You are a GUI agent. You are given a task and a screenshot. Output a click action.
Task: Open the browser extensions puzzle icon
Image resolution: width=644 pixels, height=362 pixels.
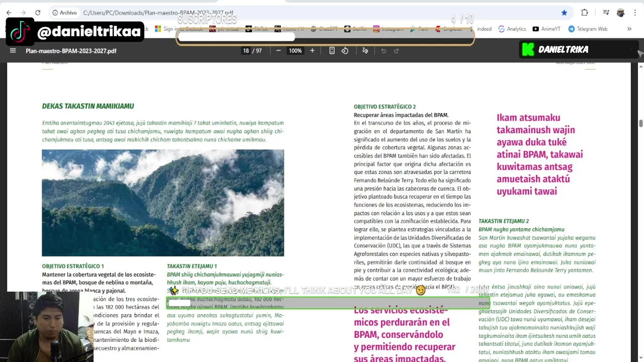585,13
